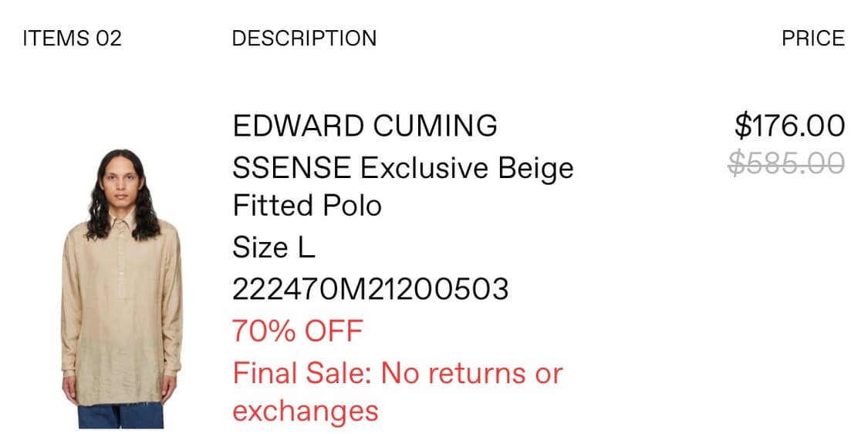Click the crossed-out $585.00 original price
This screenshot has height=434, width=868.
point(786,163)
